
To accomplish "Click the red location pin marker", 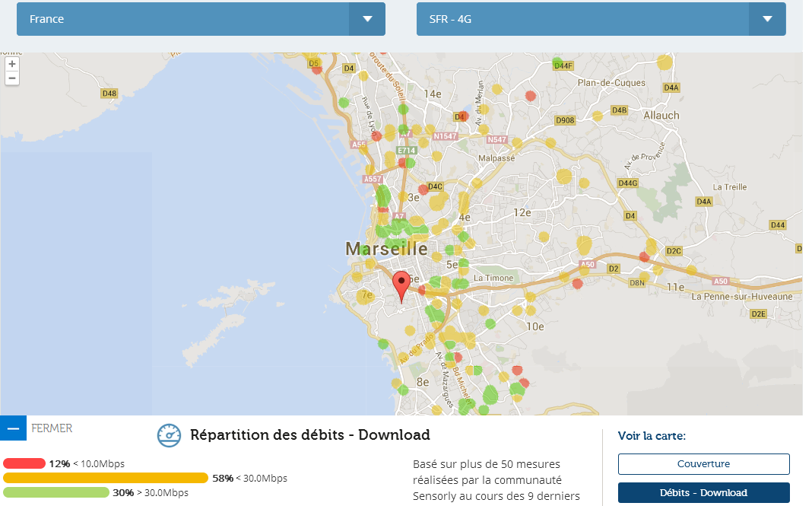I will 401,286.
